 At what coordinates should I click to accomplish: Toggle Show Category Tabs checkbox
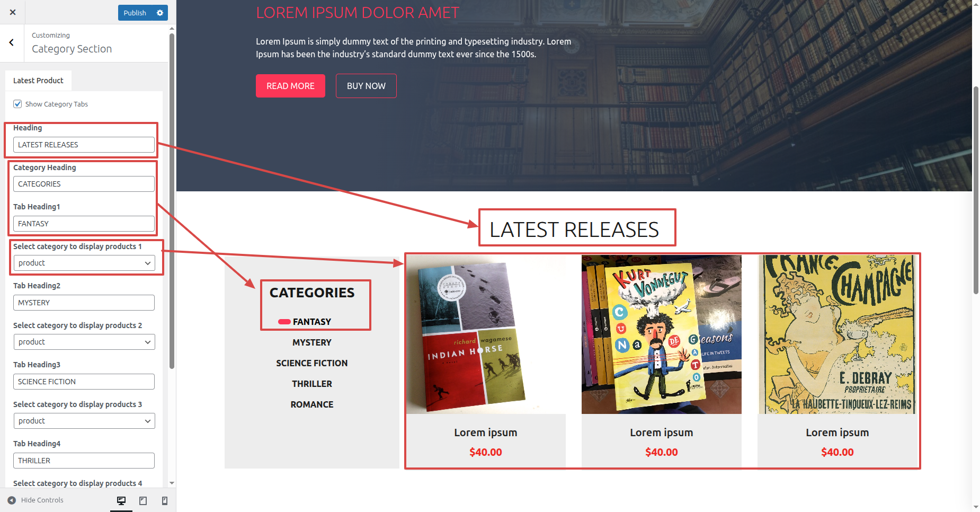pyautogui.click(x=18, y=104)
